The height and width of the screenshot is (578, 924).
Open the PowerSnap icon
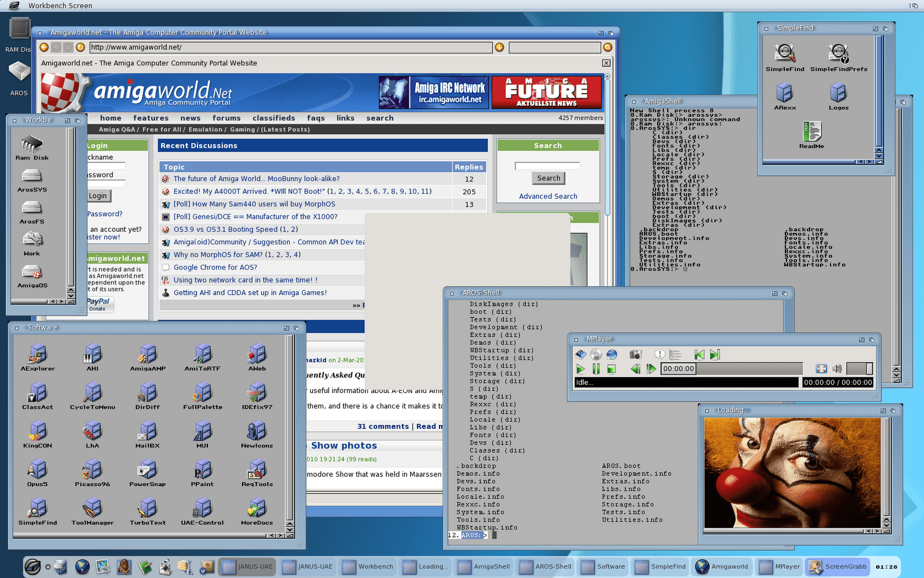[x=147, y=473]
